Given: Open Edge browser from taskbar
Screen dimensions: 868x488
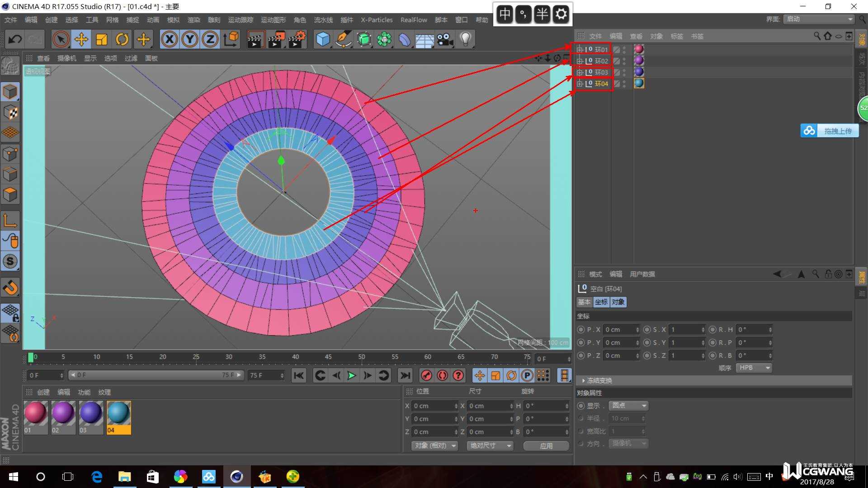Looking at the screenshot, I should [x=97, y=477].
